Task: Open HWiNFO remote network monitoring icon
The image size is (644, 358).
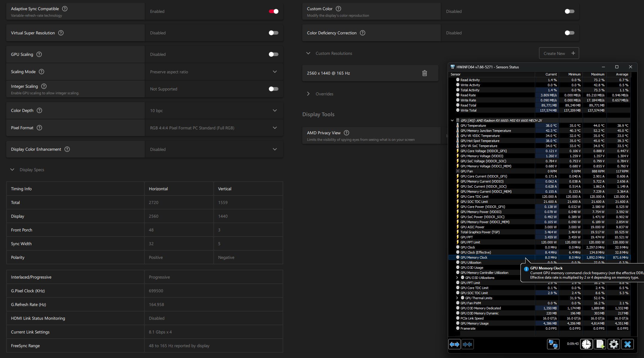Action: click(x=553, y=344)
